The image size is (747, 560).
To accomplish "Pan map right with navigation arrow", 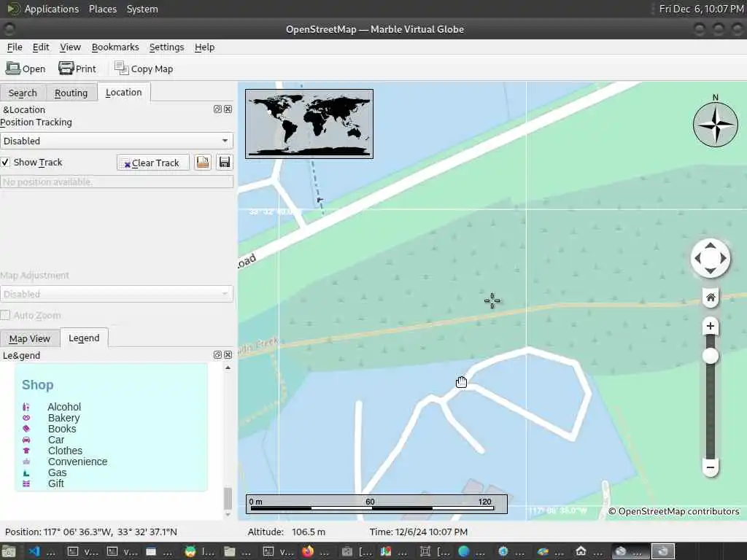I will [723, 258].
